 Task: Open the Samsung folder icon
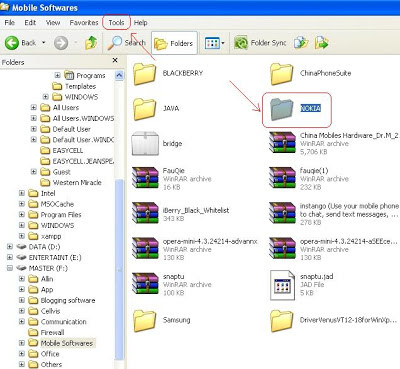[145, 321]
